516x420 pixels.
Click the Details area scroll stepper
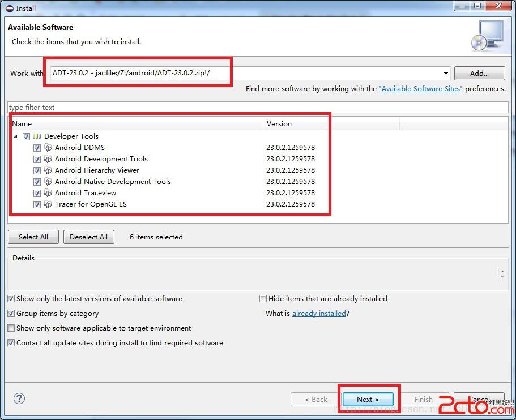[502, 273]
